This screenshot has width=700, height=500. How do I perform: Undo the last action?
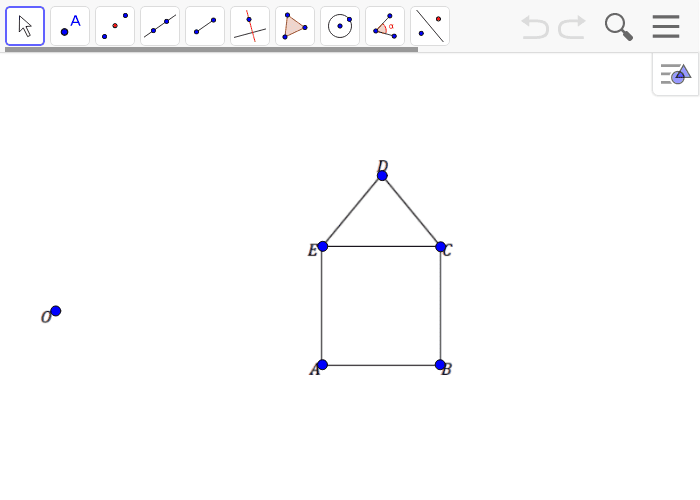pos(535,27)
